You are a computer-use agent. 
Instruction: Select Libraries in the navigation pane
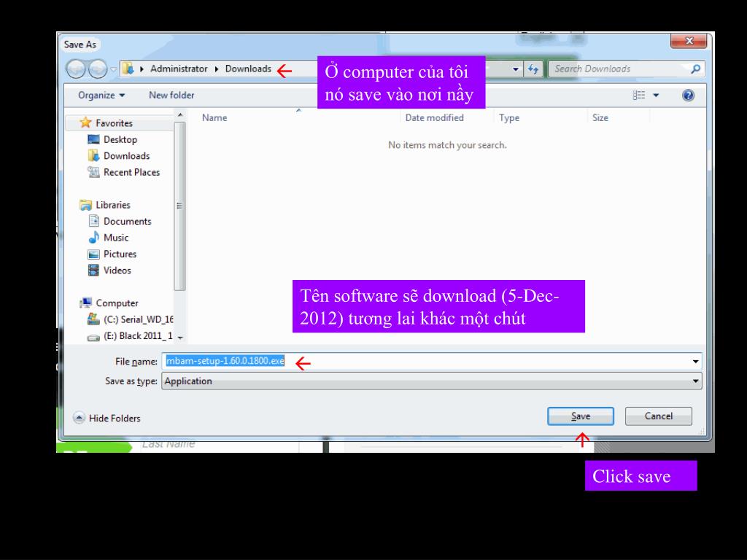[113, 205]
